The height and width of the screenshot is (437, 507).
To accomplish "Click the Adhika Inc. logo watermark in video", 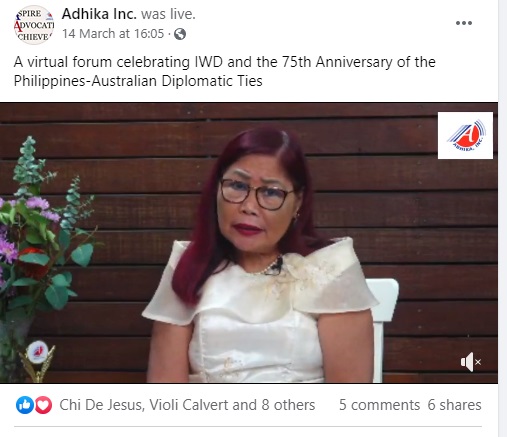I will [x=465, y=135].
